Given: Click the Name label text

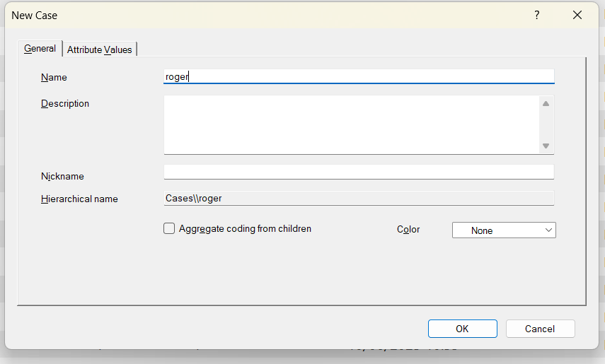Looking at the screenshot, I should click(54, 78).
